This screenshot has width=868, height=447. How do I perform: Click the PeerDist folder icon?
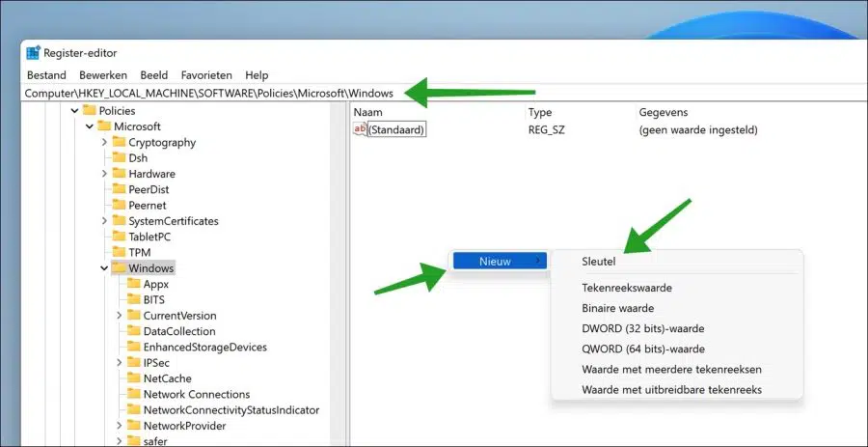[x=119, y=189]
